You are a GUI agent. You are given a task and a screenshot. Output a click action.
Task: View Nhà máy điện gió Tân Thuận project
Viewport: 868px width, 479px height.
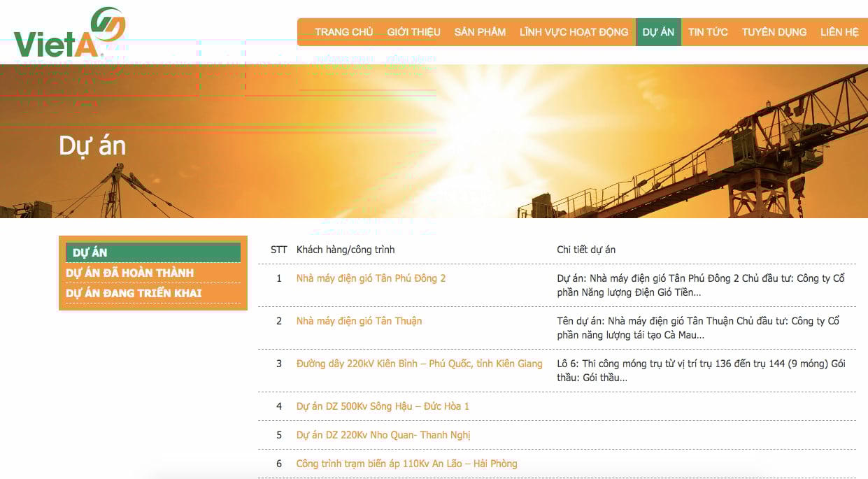pos(359,321)
